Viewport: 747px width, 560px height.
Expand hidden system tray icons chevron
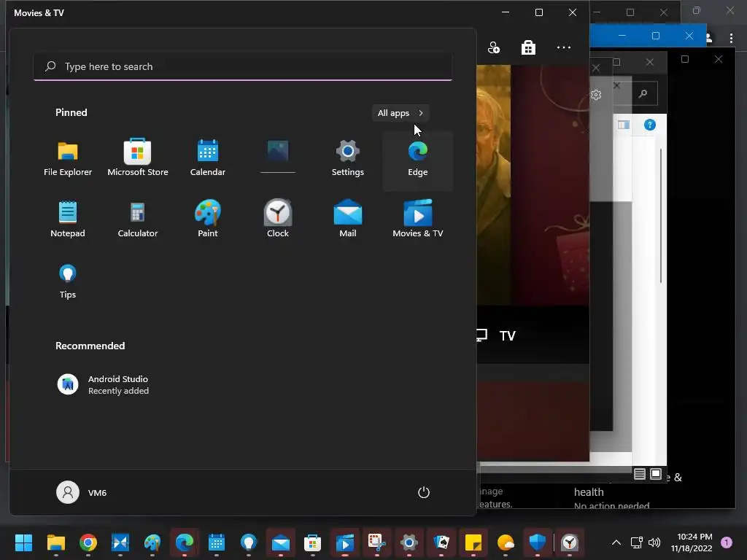tap(616, 542)
